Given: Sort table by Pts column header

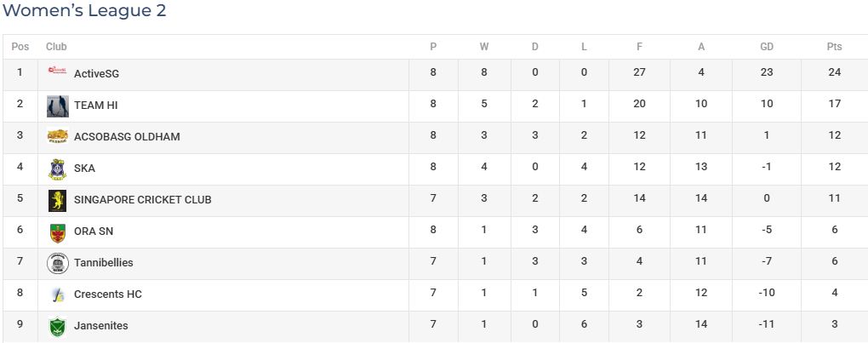Looking at the screenshot, I should 834,47.
